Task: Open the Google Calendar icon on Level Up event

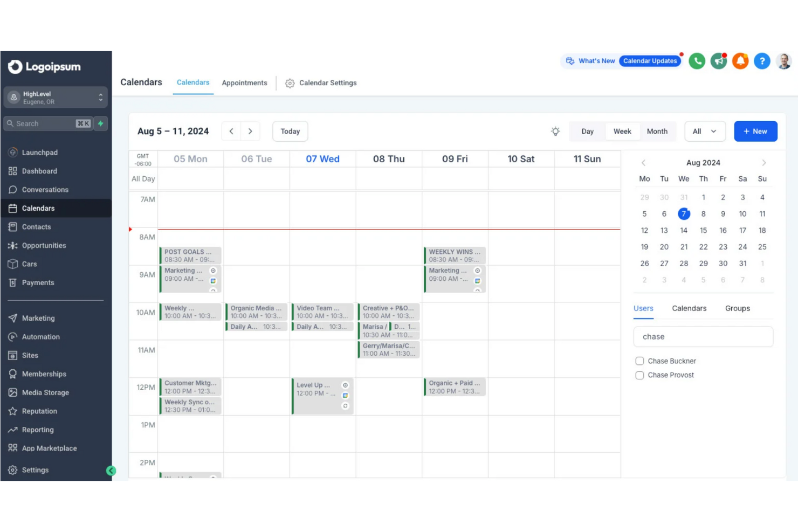Action: [345, 395]
